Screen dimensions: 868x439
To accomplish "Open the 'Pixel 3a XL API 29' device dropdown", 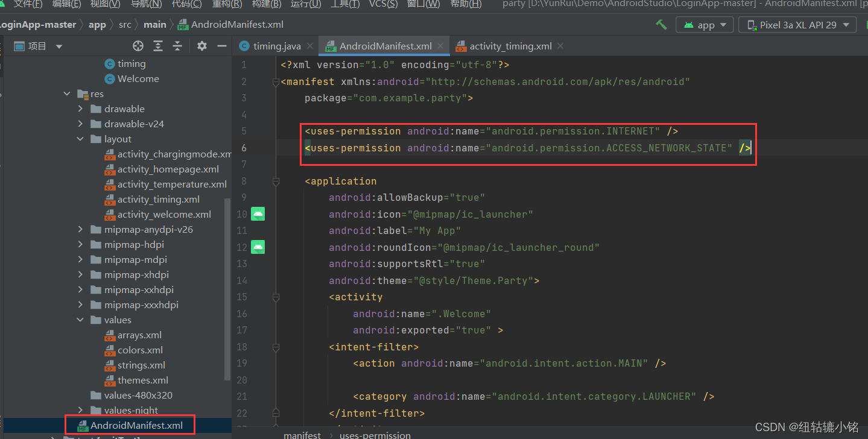I will 797,24.
